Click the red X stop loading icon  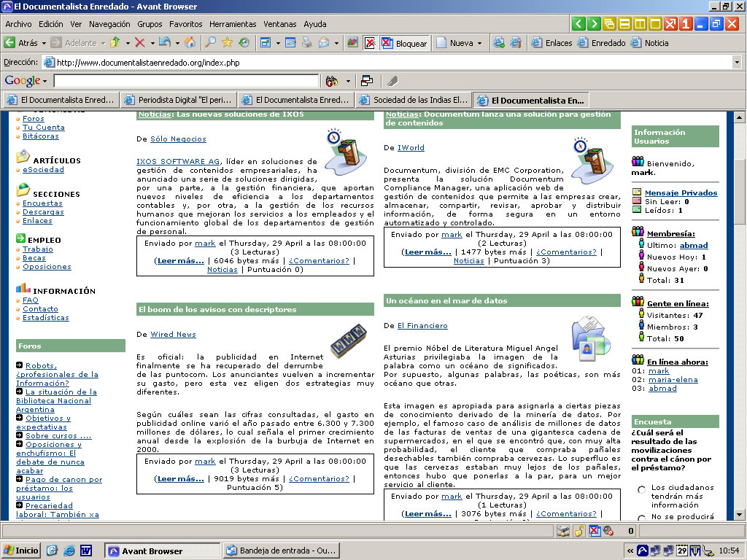click(139, 43)
